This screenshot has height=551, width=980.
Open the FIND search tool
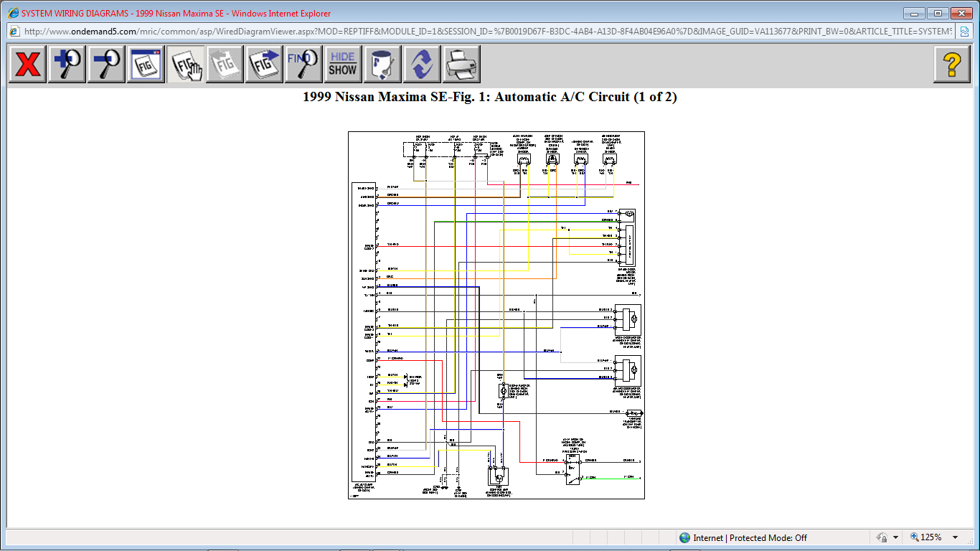pos(303,65)
